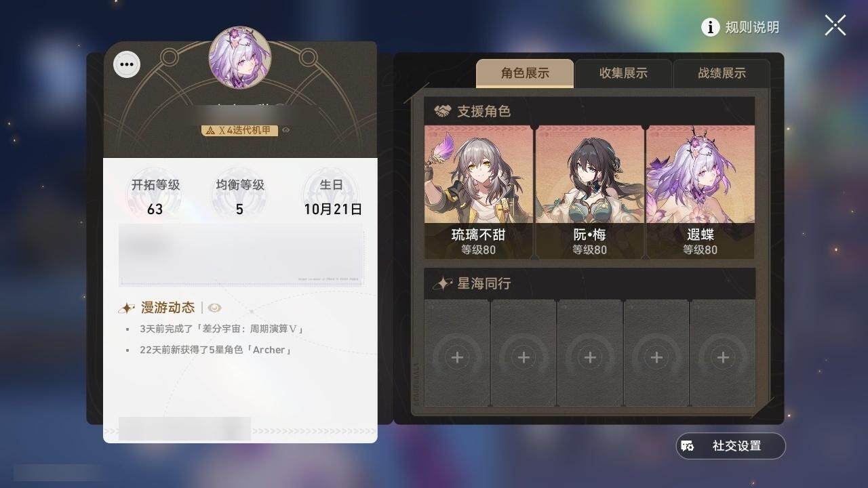Screen dimensions: 868x488
Task: Open support character 遐蝶 card
Action: [700, 192]
